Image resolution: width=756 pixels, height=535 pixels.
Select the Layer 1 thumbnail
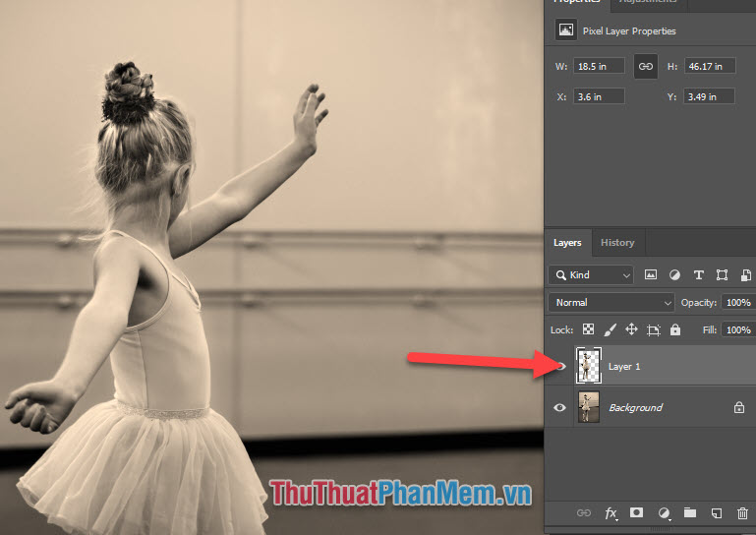(589, 366)
